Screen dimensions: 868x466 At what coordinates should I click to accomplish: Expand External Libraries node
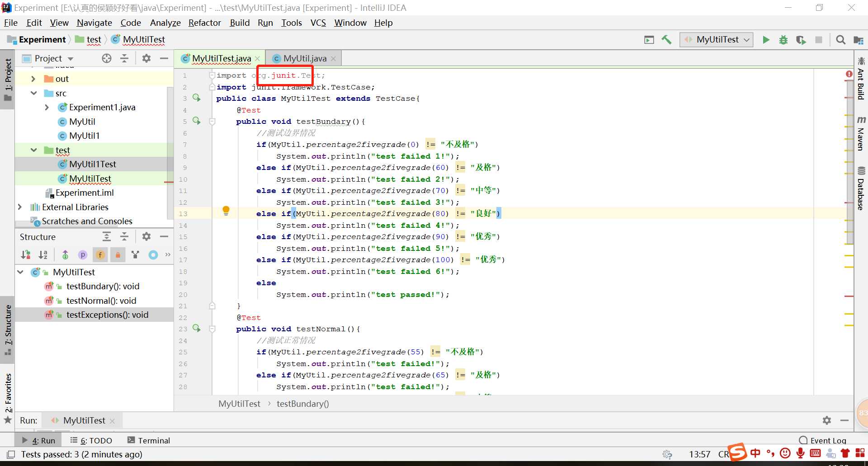[19, 207]
